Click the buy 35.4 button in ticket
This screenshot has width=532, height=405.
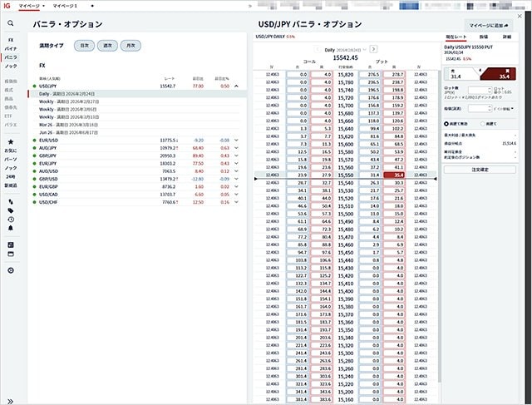click(499, 74)
